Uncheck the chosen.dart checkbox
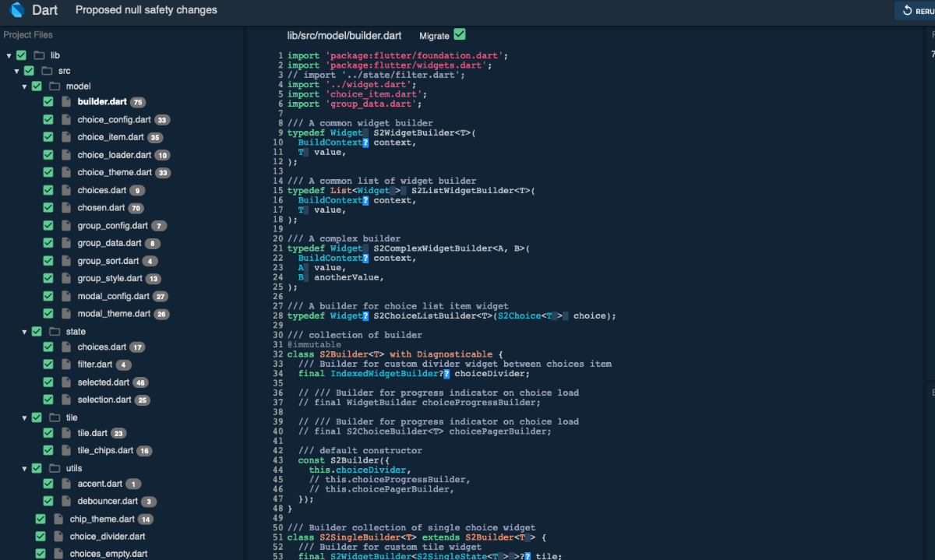The width and height of the screenshot is (935, 560). pos(48,208)
